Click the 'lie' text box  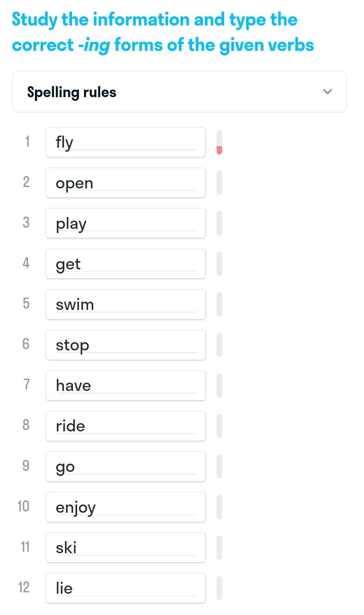point(125,588)
